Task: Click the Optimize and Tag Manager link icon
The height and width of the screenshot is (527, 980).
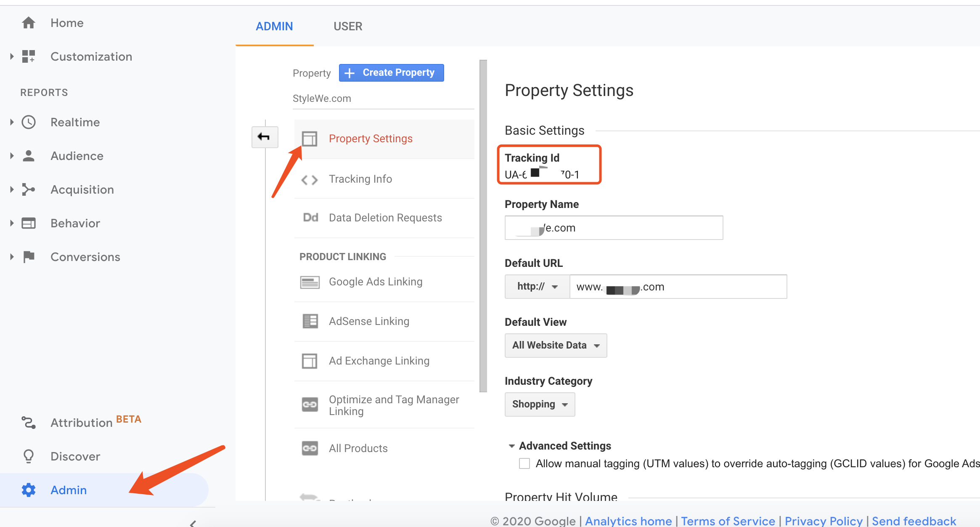Action: [310, 405]
